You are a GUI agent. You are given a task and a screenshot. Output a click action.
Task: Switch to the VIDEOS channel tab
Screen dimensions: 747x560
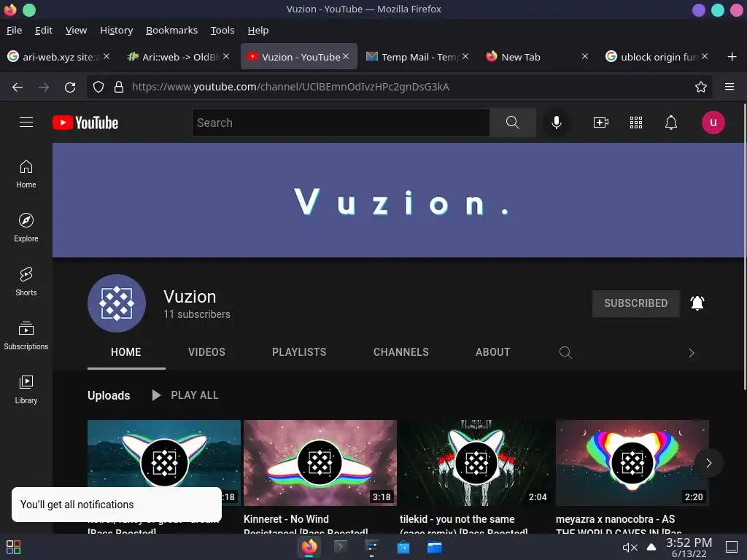pos(206,352)
